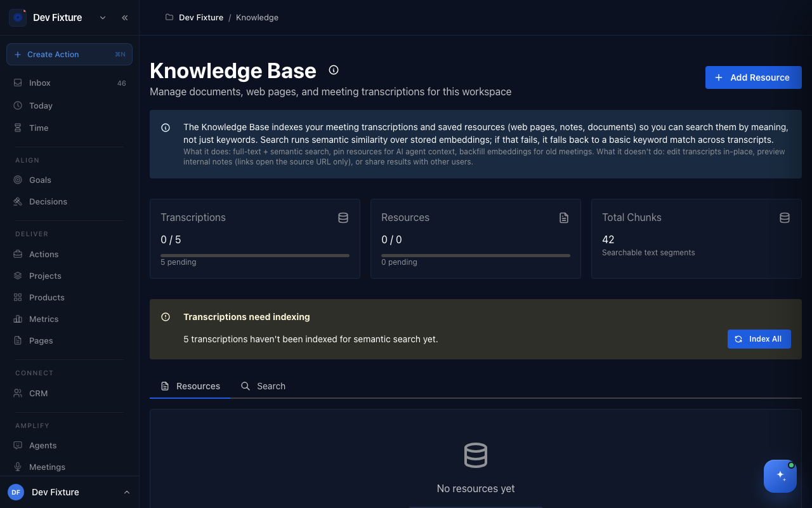
Task: Click the Decisions gavel icon
Action: [x=18, y=201]
